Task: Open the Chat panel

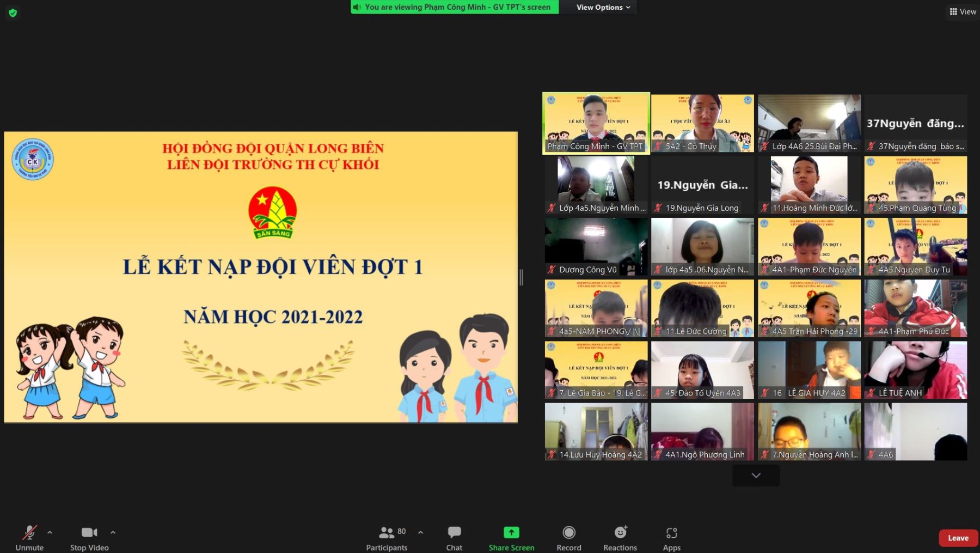Action: pyautogui.click(x=454, y=537)
